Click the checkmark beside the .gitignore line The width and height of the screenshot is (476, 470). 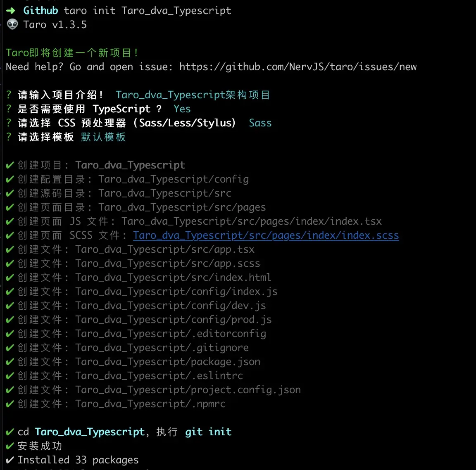click(x=10, y=348)
